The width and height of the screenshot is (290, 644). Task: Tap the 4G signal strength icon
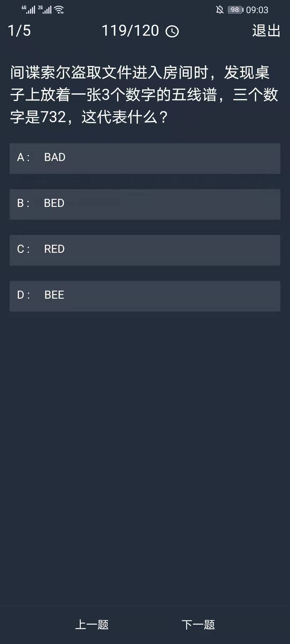pos(28,10)
